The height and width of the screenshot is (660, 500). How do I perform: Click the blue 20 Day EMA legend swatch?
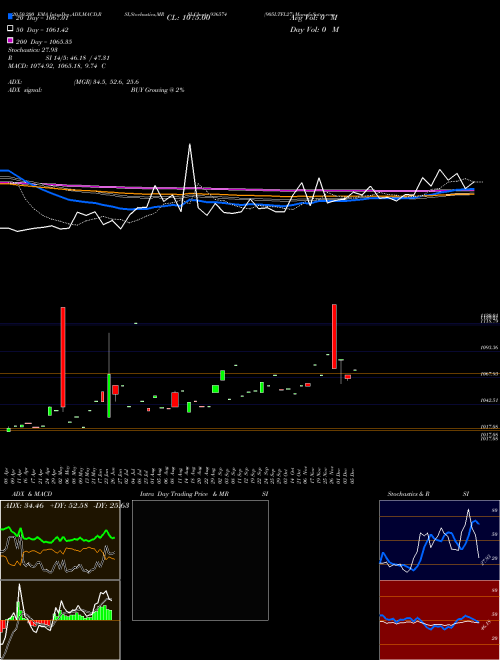tap(10, 16)
